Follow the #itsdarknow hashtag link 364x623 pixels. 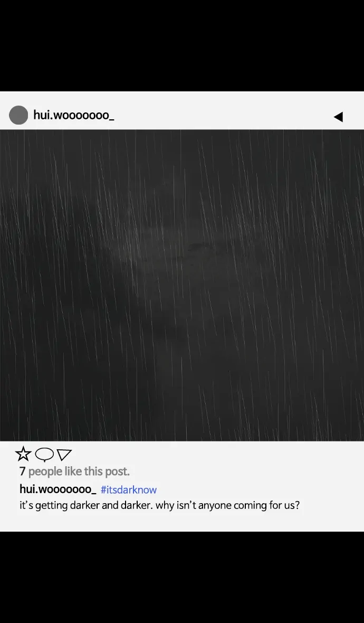coord(129,489)
